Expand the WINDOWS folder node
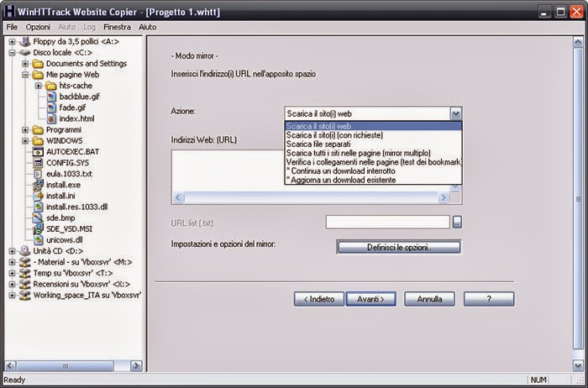 click(25, 141)
